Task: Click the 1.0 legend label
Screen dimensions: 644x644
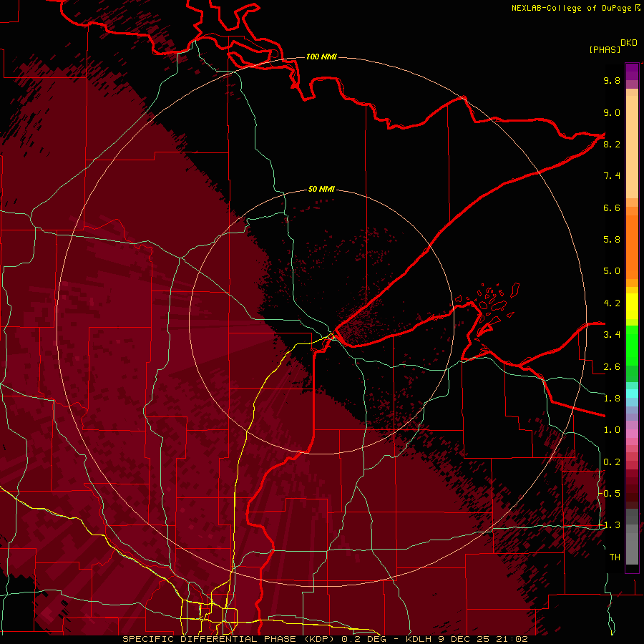Action: click(x=612, y=430)
